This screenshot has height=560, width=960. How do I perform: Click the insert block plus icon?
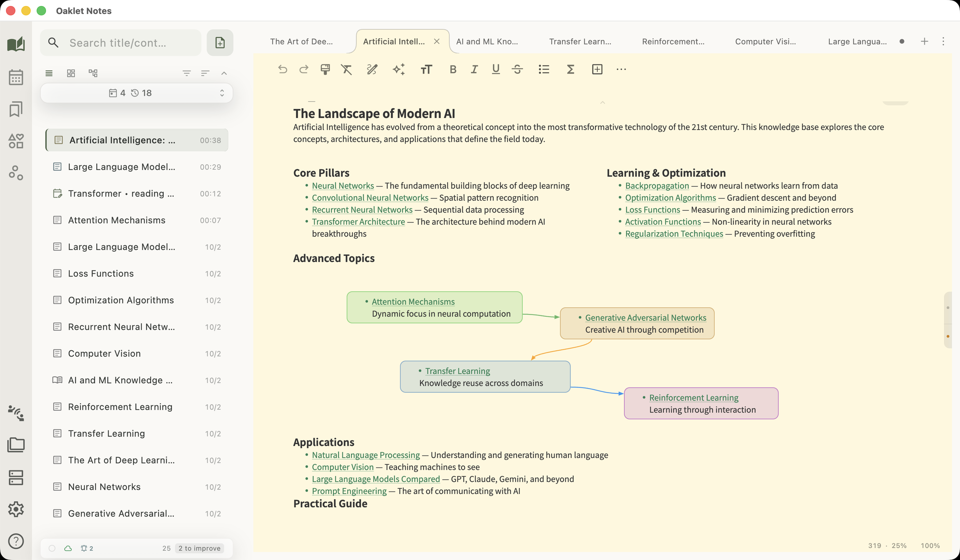597,69
